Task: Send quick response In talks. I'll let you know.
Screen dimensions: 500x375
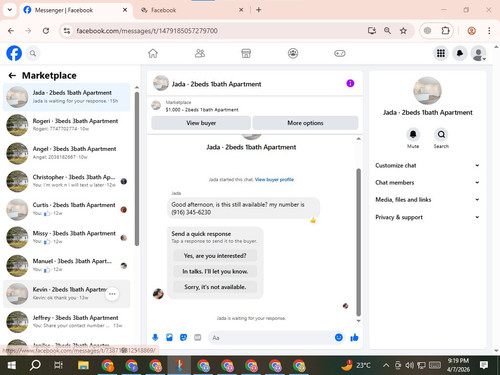Action: (215, 271)
